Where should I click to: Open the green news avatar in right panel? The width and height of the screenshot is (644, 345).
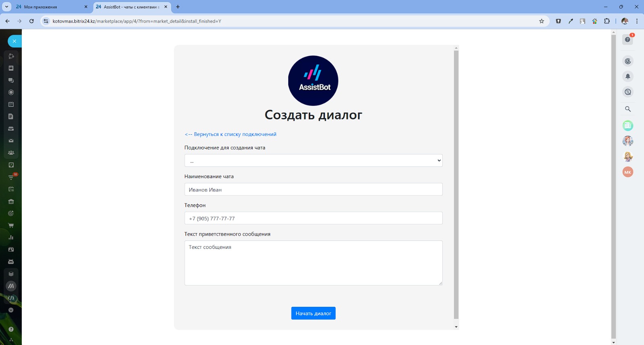pos(628,125)
